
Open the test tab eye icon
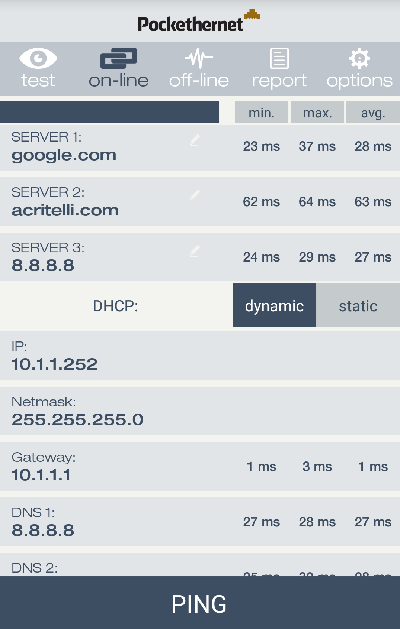pyautogui.click(x=38, y=59)
